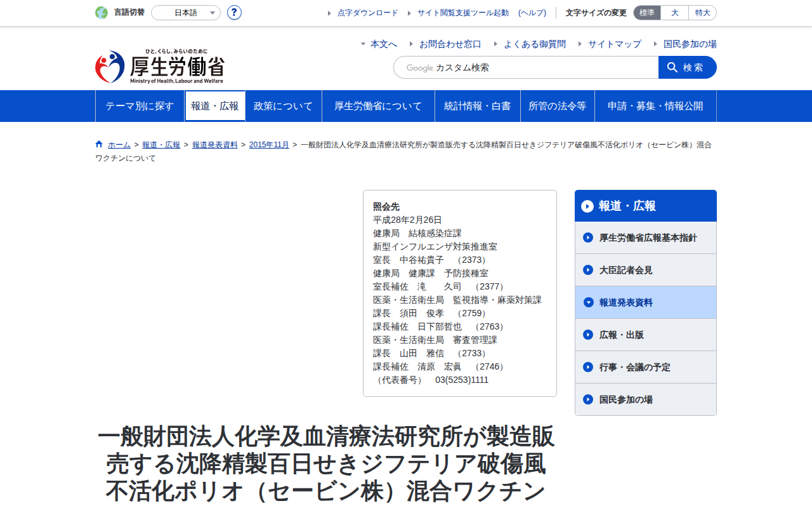Image resolution: width=812 pixels, height=508 pixels.
Task: Click the arrow icon beside sidebar 国民参加の場
Action: 588,399
